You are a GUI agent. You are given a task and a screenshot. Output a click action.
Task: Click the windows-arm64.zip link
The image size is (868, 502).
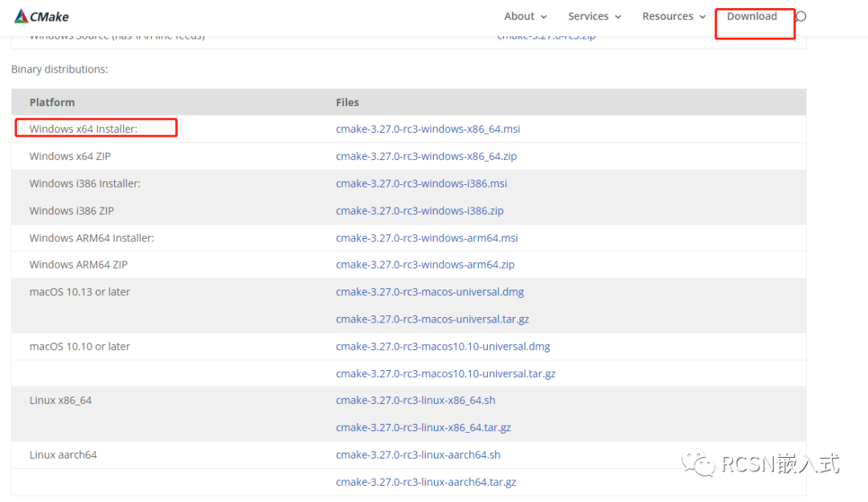(425, 265)
